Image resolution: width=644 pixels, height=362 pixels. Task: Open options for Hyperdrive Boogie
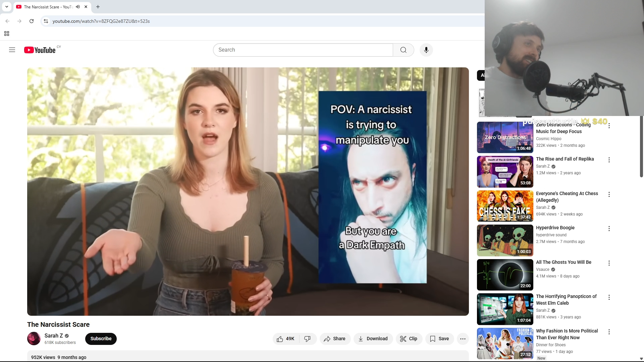click(609, 229)
